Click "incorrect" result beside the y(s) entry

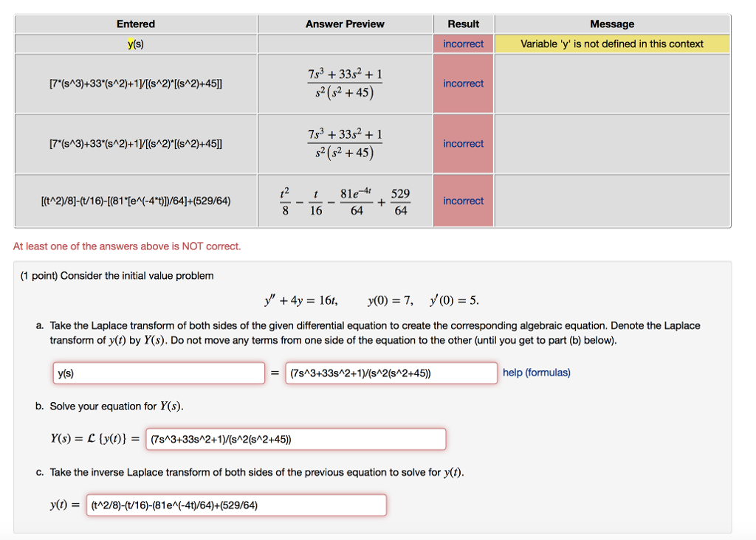pyautogui.click(x=463, y=44)
